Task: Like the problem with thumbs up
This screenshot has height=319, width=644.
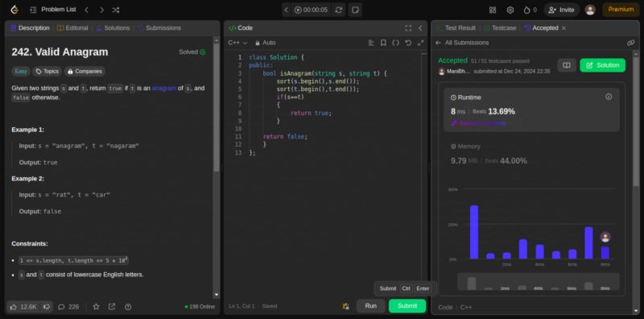Action: coord(23,307)
